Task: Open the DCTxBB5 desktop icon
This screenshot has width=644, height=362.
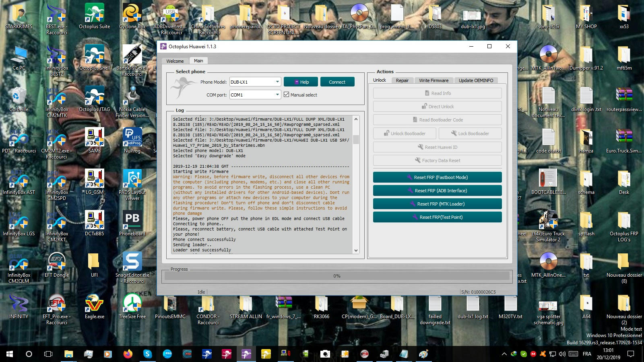Action: 94,223
